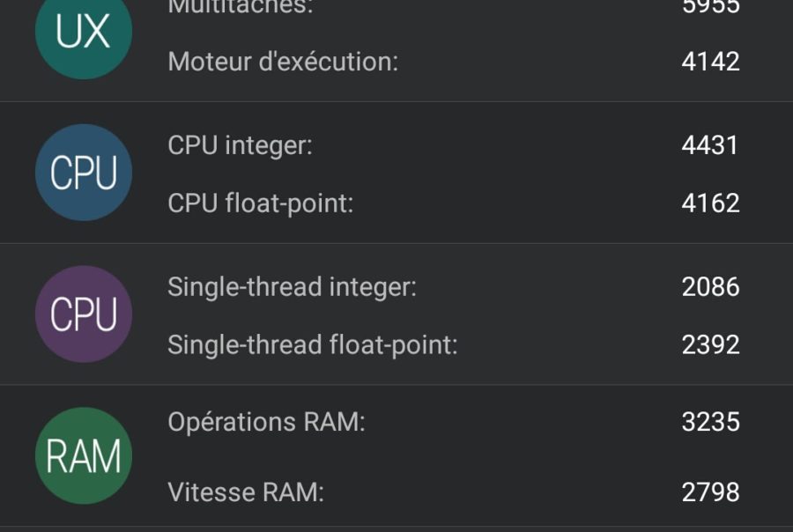Tap the CPU integer score 4431
793x532 pixels.
click(x=710, y=145)
